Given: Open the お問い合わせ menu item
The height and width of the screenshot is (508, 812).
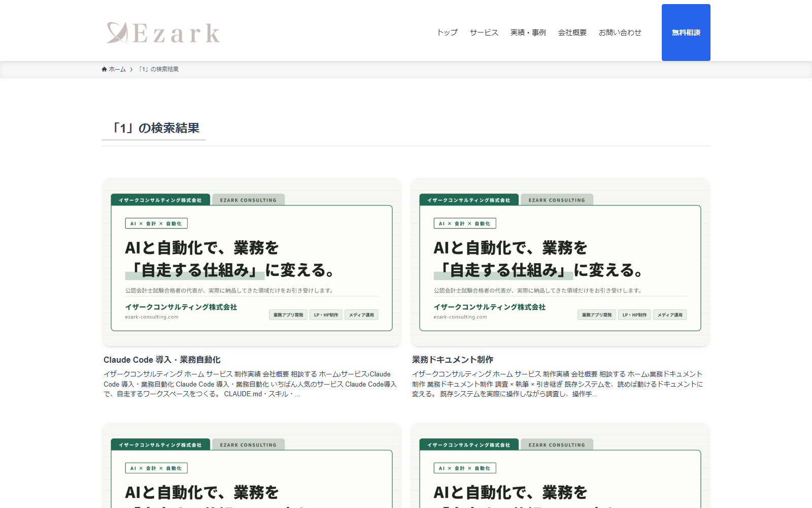Looking at the screenshot, I should (x=620, y=33).
